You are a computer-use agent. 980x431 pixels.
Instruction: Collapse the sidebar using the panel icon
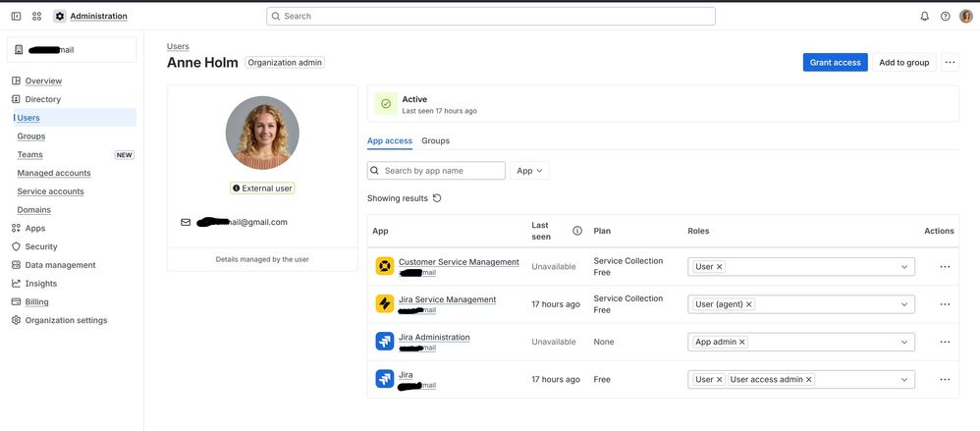tap(17, 17)
